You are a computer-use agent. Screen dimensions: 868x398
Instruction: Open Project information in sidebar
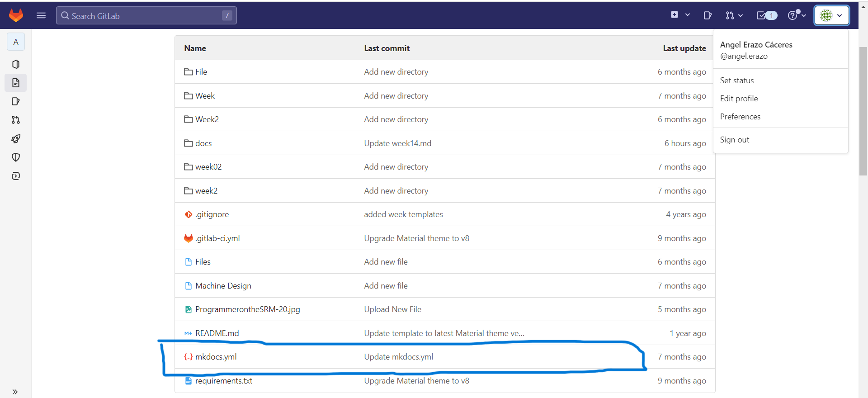coord(16,64)
